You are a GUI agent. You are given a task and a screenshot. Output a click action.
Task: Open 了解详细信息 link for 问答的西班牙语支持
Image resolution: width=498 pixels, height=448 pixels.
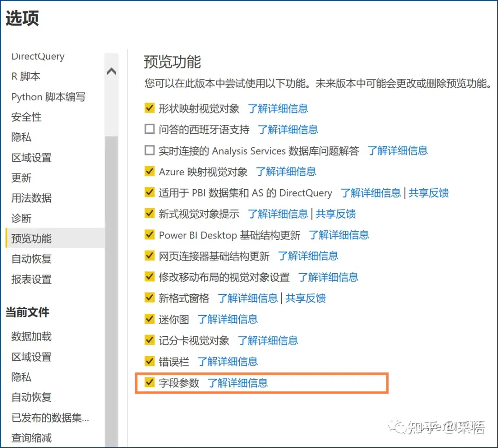click(x=288, y=130)
